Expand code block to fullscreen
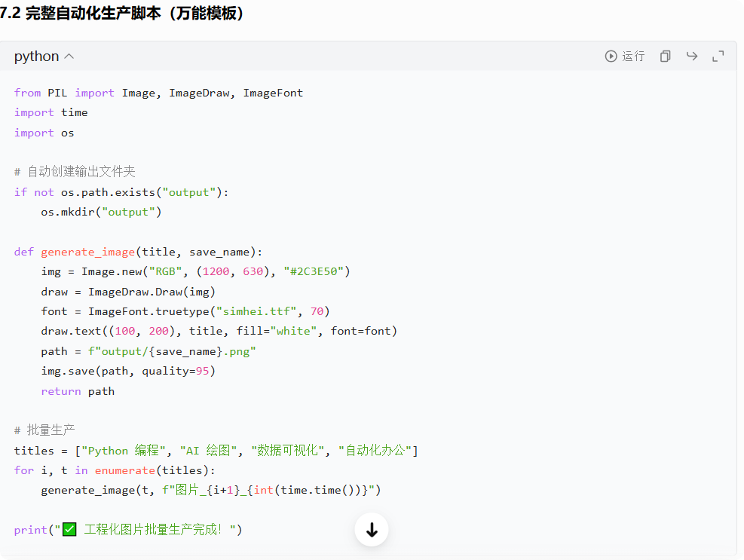 coord(718,57)
